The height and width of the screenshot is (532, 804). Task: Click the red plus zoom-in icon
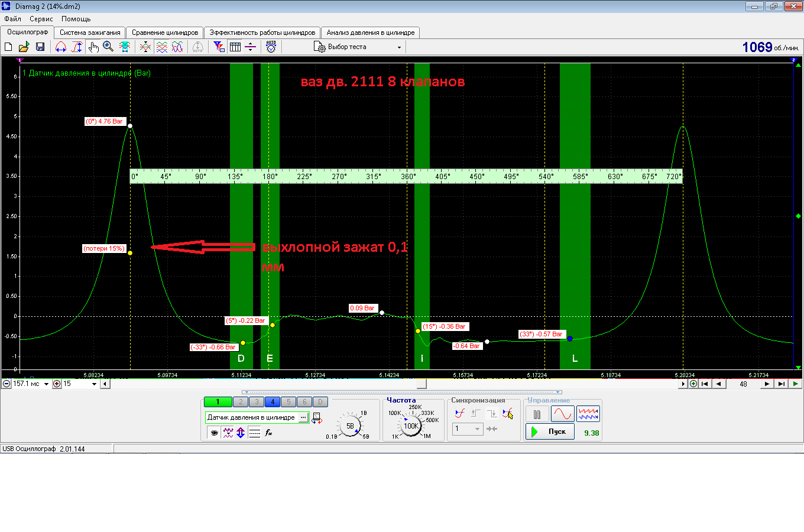(x=57, y=384)
